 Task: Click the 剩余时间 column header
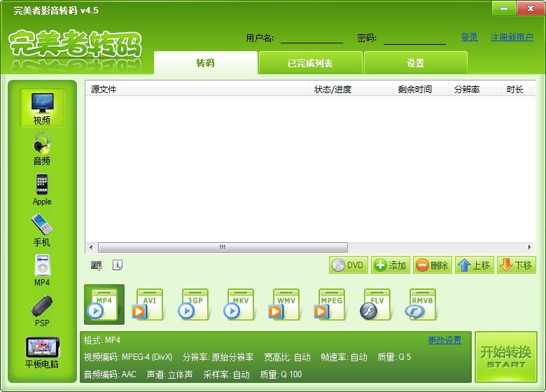421,90
